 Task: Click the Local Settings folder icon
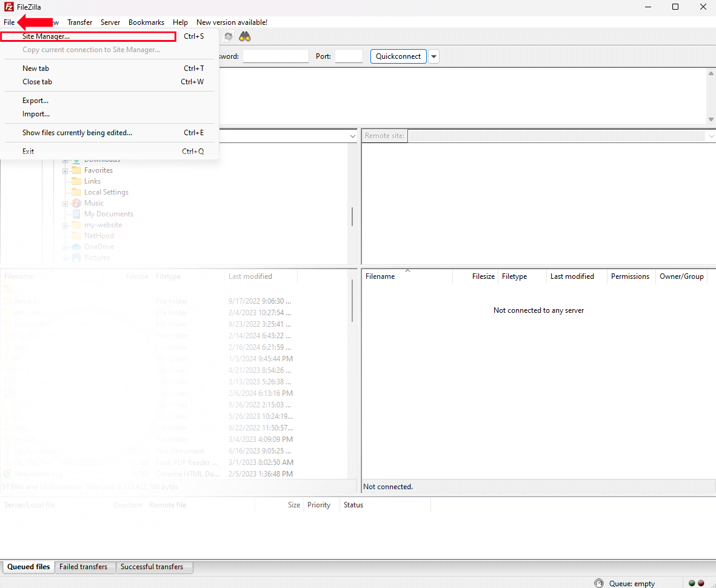pyautogui.click(x=76, y=192)
